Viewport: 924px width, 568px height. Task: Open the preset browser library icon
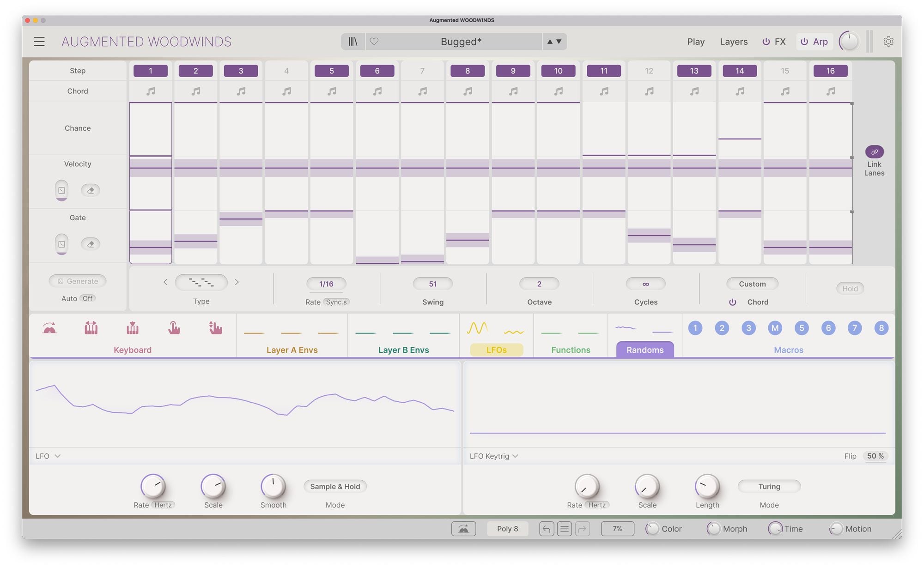coord(353,42)
